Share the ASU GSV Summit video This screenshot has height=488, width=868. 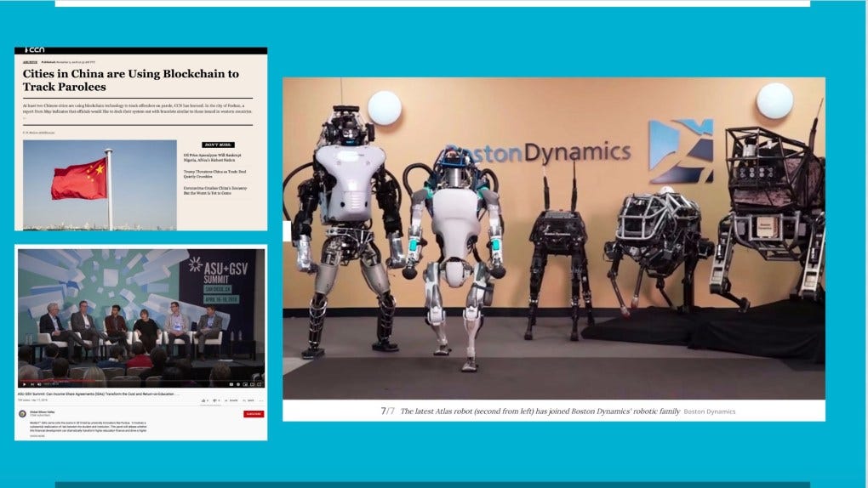click(x=231, y=400)
